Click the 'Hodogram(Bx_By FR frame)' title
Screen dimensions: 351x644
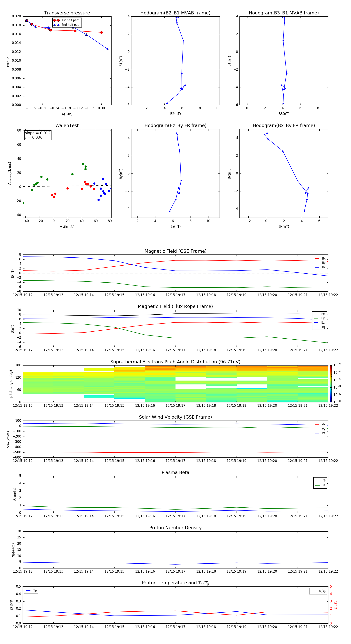click(x=284, y=125)
